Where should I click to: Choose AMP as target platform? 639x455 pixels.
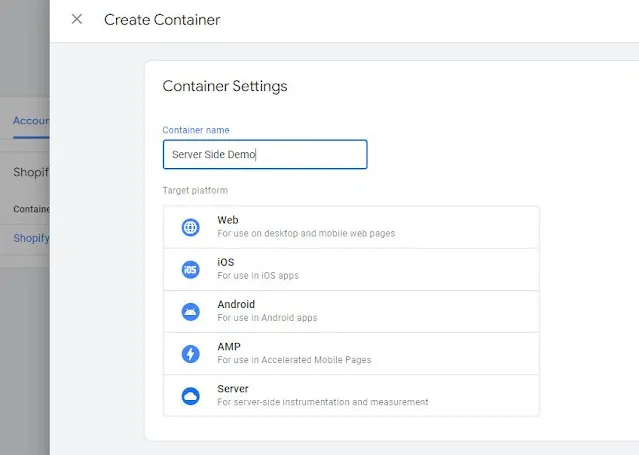click(351, 354)
